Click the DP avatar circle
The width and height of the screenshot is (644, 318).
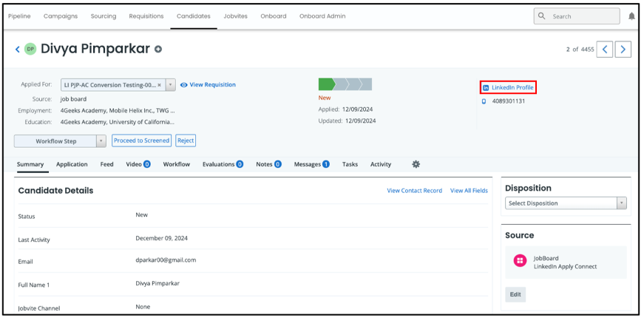point(30,50)
